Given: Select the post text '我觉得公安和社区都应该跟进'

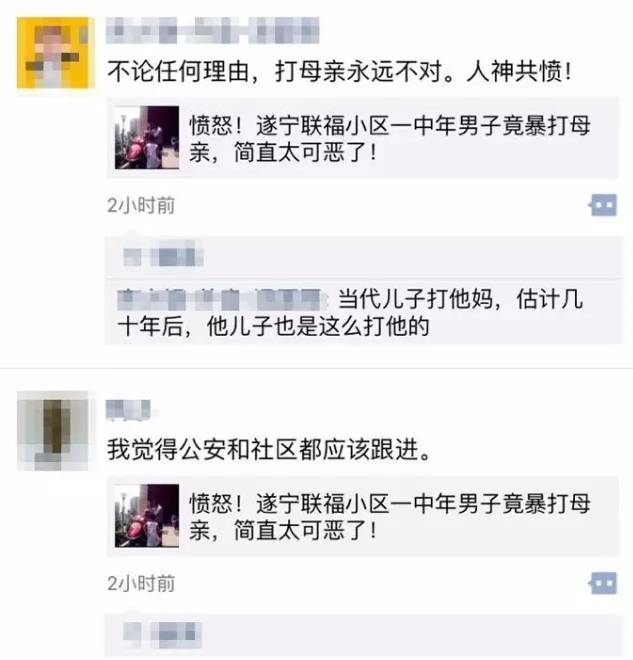Looking at the screenshot, I should pyautogui.click(x=269, y=449).
